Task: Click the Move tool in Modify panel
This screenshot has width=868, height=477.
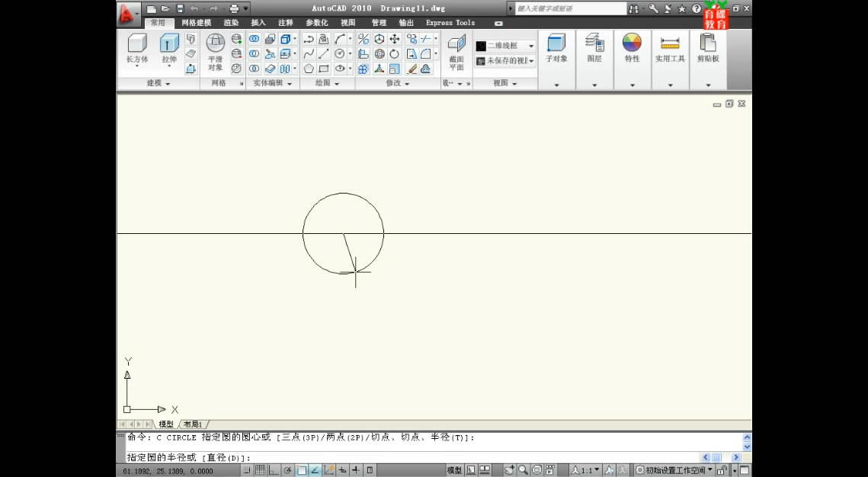Action: [x=394, y=39]
